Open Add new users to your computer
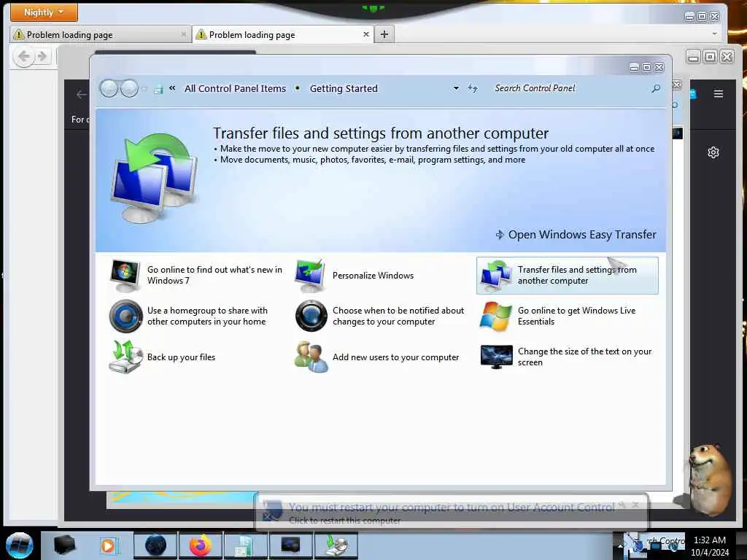The width and height of the screenshot is (747, 560). pos(395,357)
